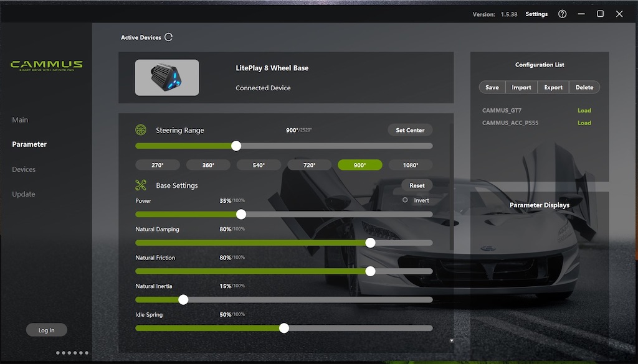
Task: Choose the 270° steering preset
Action: (158, 165)
